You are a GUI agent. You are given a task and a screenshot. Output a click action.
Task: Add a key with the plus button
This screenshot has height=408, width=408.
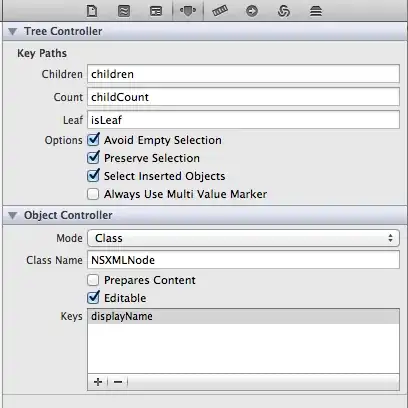[x=98, y=382]
